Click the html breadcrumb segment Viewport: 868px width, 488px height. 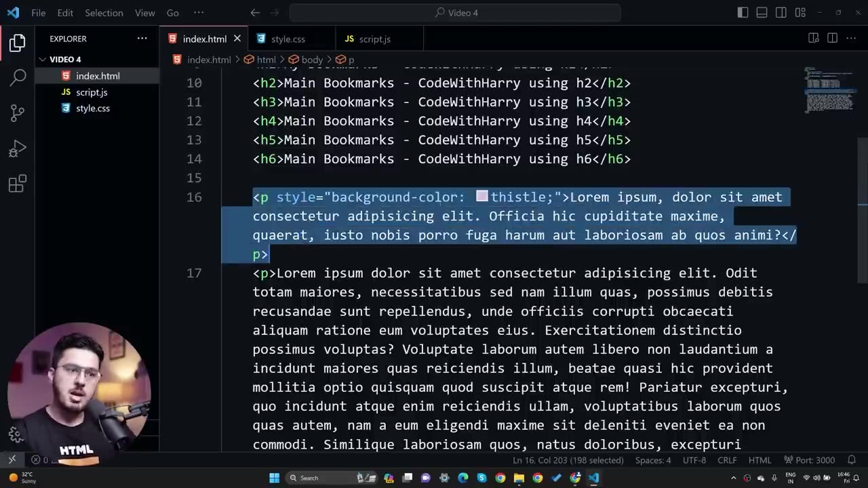pos(260,60)
